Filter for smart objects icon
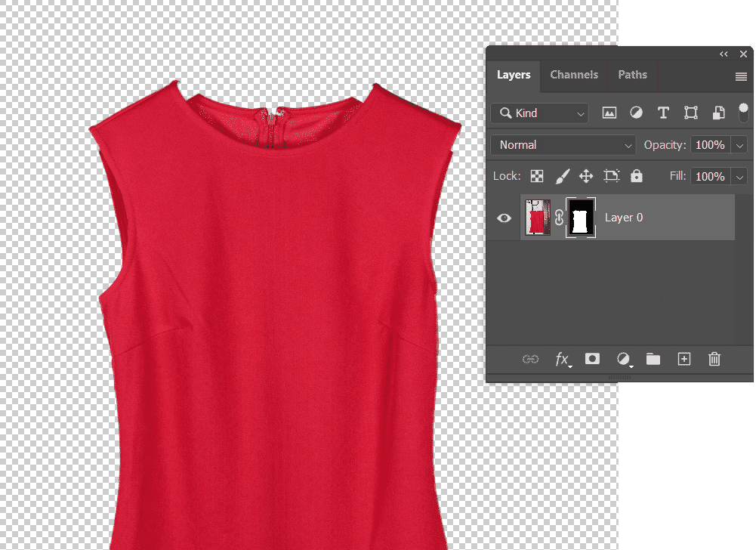This screenshot has height=550, width=756. 718,113
